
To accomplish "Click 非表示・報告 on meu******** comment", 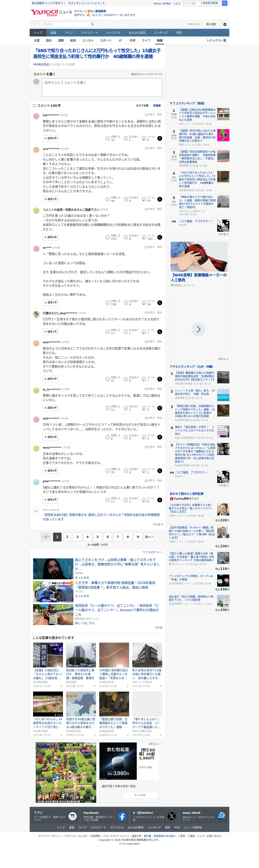I will point(154,447).
